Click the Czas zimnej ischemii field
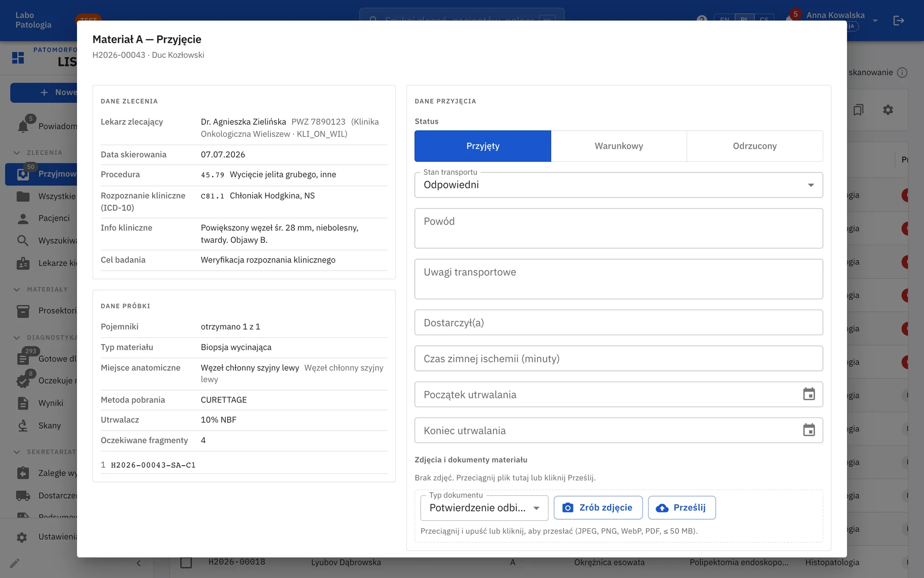 [618, 359]
